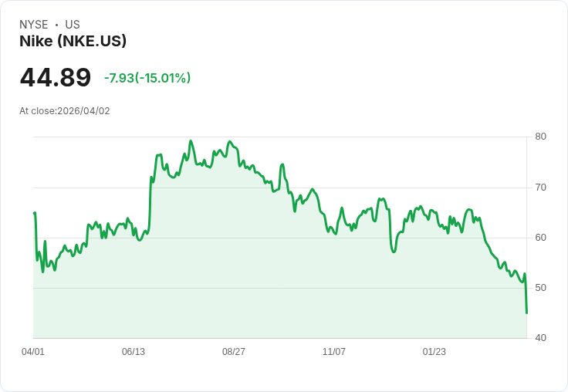Click the sharp dip between 11/07 and 01/23

click(x=394, y=252)
